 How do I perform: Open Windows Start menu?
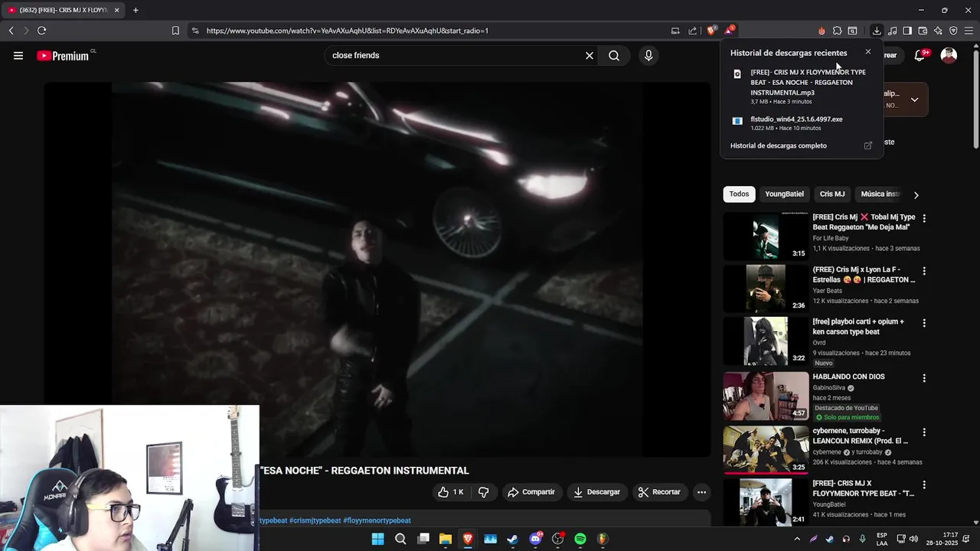(x=377, y=539)
